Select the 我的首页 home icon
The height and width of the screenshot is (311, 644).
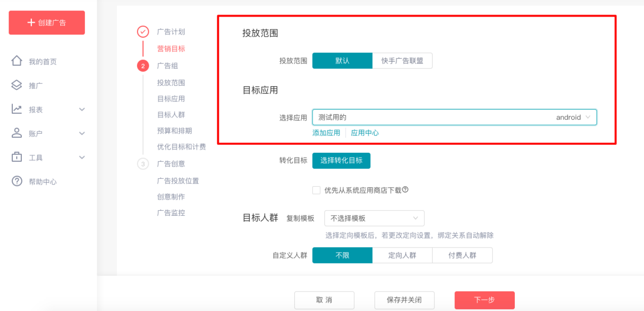pyautogui.click(x=16, y=61)
